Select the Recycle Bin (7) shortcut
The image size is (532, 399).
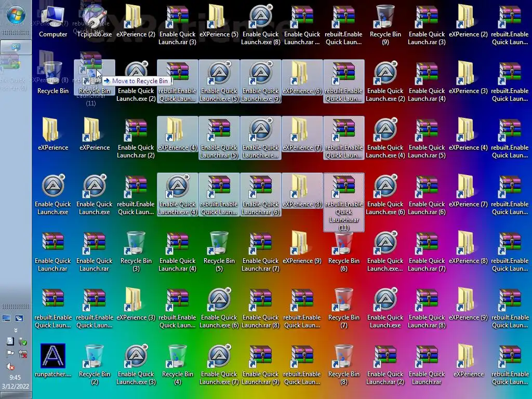344,308
